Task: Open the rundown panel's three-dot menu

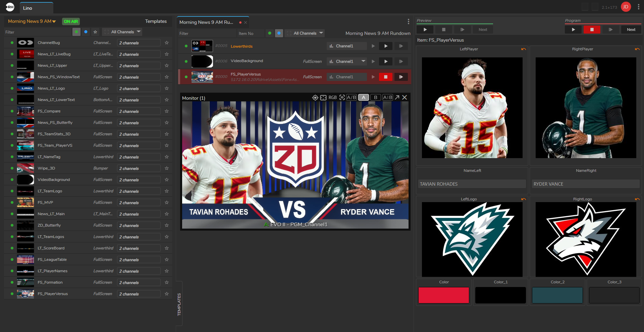Action: [x=408, y=21]
